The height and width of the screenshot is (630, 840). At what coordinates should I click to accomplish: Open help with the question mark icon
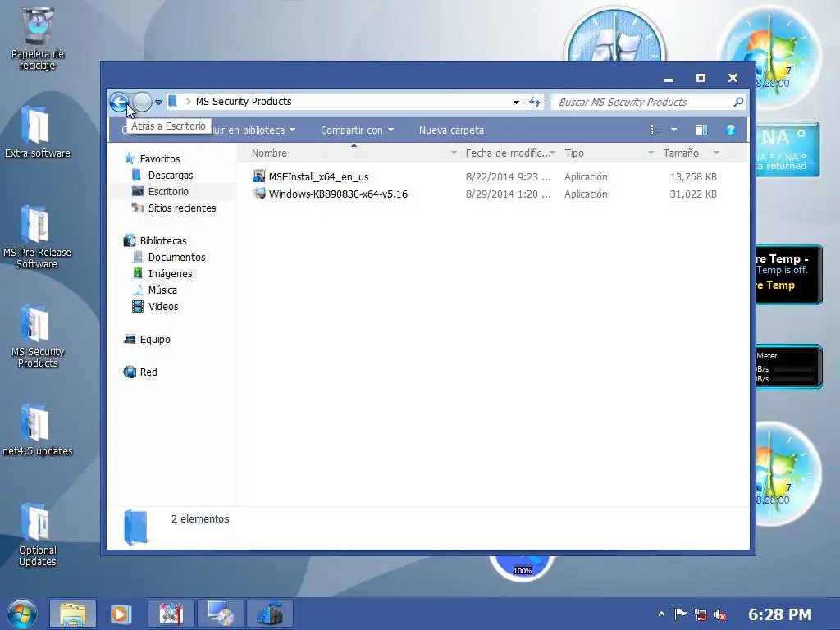point(731,130)
